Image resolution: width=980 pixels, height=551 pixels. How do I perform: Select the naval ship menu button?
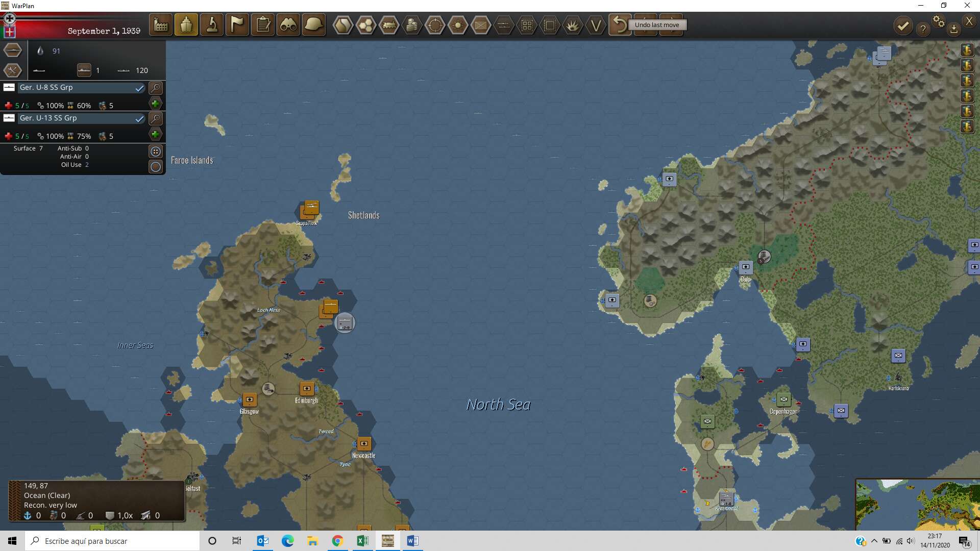tap(186, 24)
